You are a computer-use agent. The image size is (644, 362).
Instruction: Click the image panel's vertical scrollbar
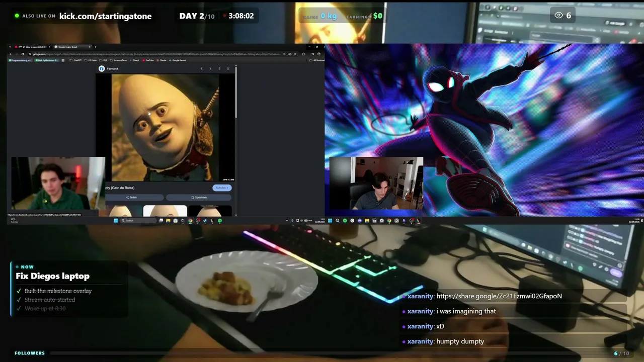pos(235,93)
